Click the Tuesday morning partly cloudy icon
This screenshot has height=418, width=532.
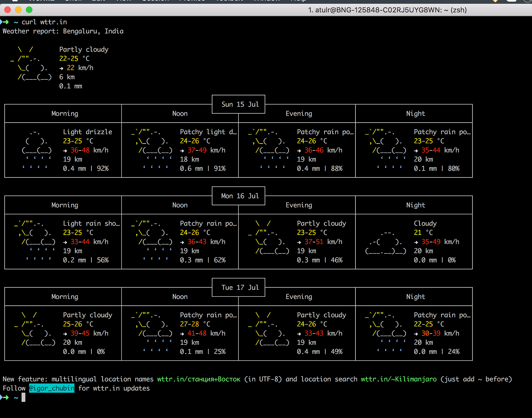[35, 329]
